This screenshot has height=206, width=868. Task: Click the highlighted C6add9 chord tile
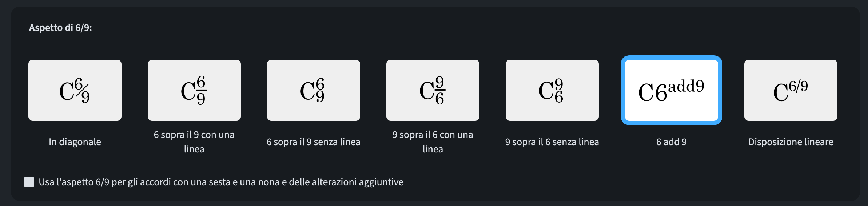point(672,90)
